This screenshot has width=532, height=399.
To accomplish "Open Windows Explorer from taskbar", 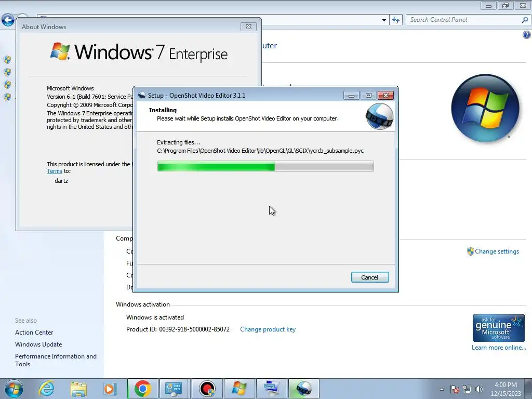I will tap(78, 389).
